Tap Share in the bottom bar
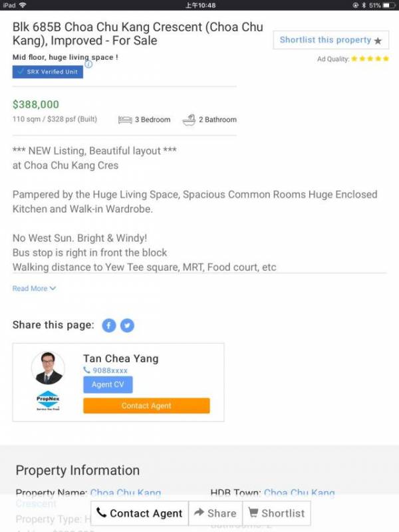The image size is (399, 532). click(x=215, y=513)
